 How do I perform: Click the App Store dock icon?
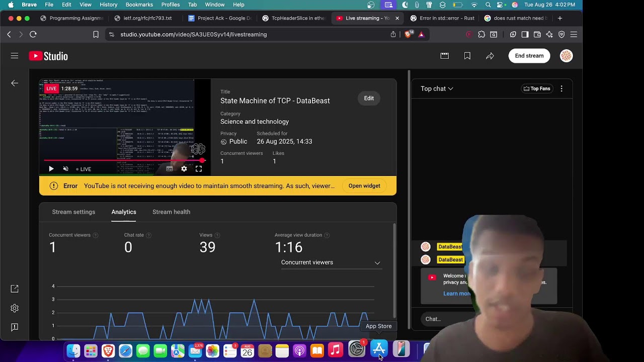379,349
